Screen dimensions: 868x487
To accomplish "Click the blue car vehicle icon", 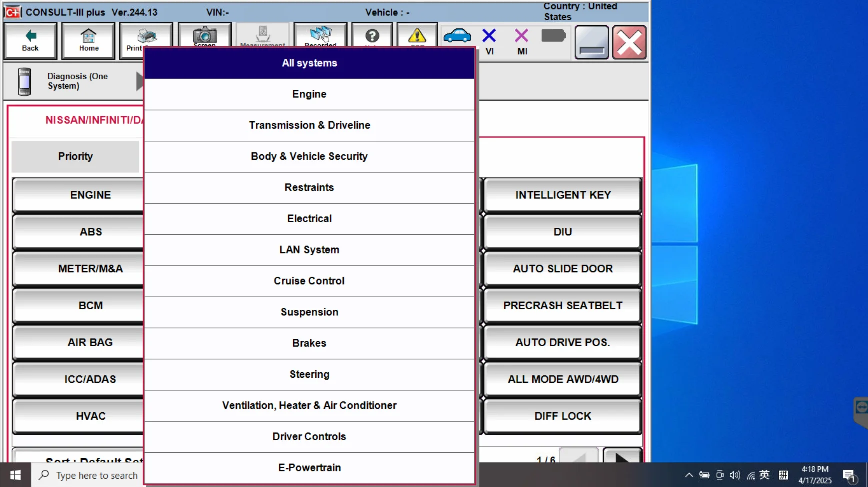I will (x=457, y=36).
